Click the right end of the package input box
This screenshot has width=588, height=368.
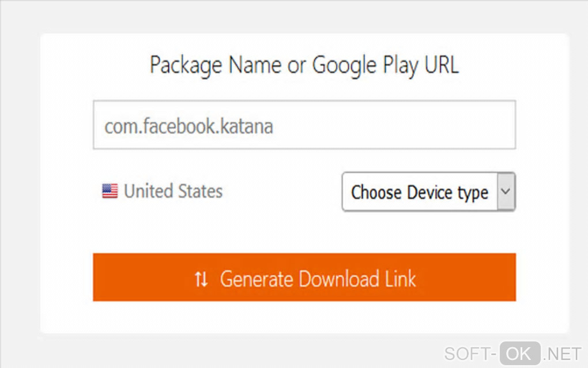click(502, 125)
